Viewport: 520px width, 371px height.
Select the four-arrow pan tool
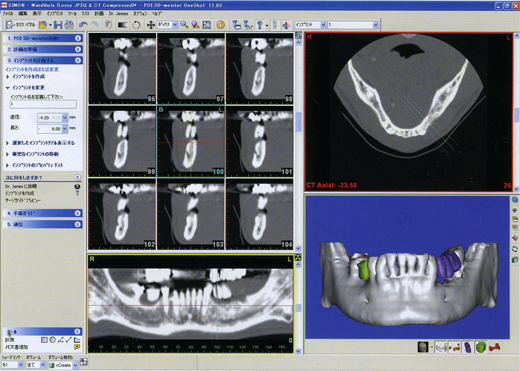point(151,25)
